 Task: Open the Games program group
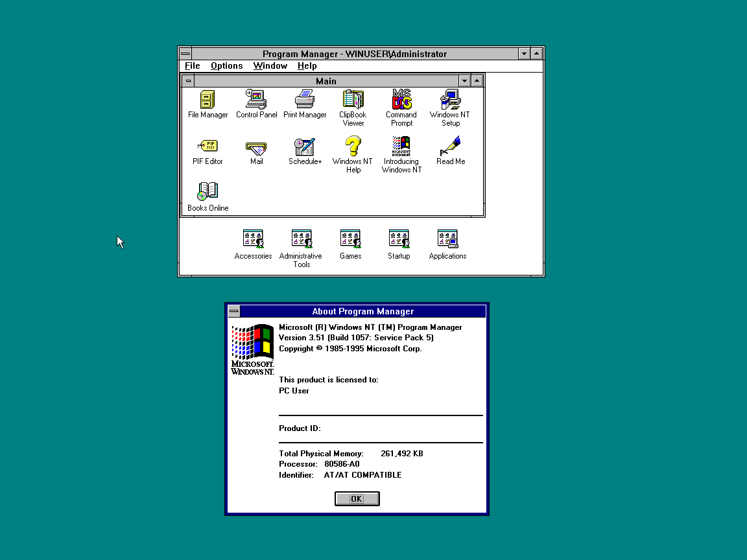tap(350, 238)
